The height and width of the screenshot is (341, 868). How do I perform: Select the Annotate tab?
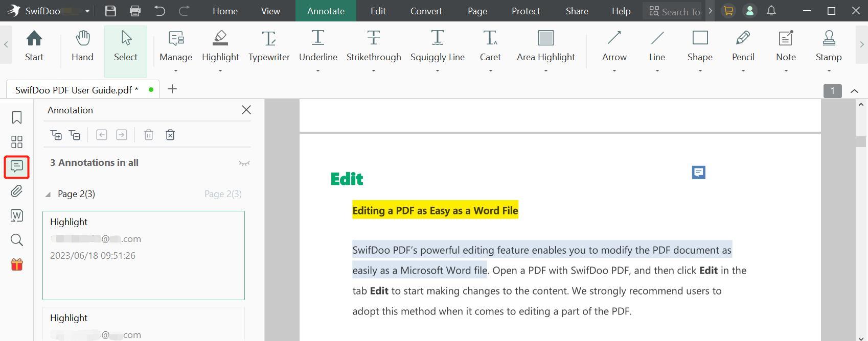coord(326,11)
